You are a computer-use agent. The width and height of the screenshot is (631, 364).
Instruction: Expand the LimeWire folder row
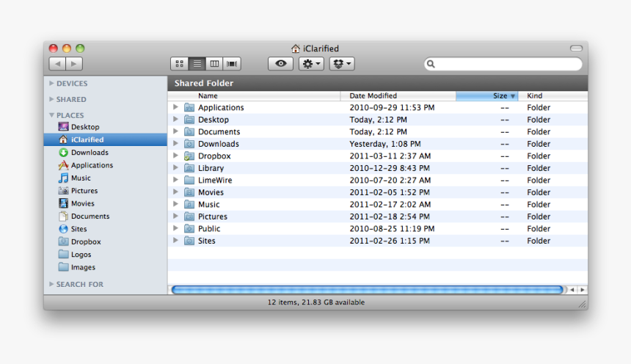175,180
